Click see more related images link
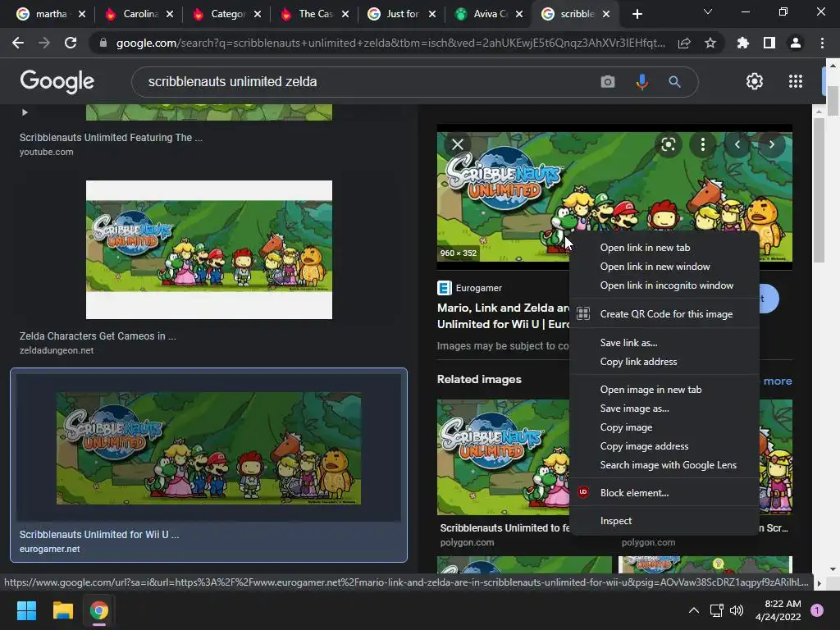 pos(778,381)
